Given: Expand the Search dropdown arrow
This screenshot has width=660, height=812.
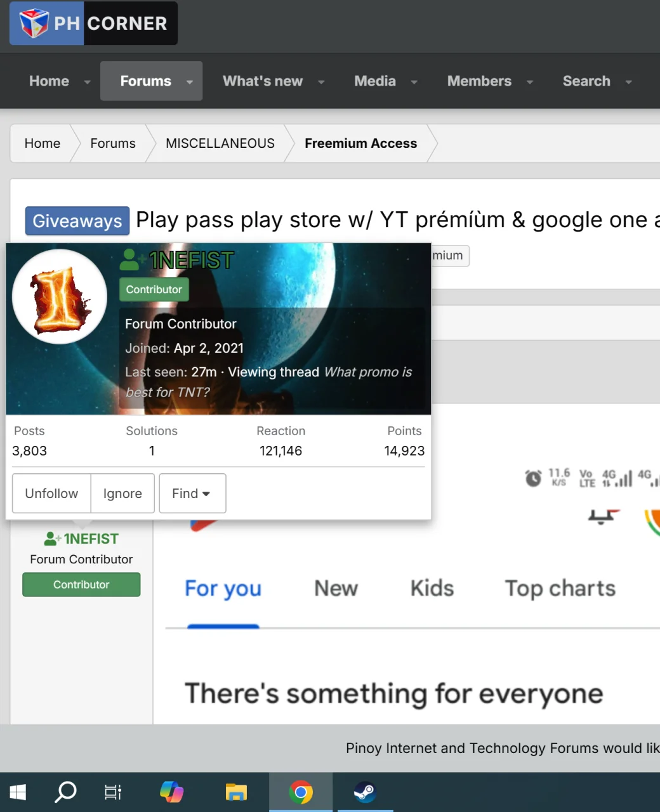Looking at the screenshot, I should click(628, 82).
